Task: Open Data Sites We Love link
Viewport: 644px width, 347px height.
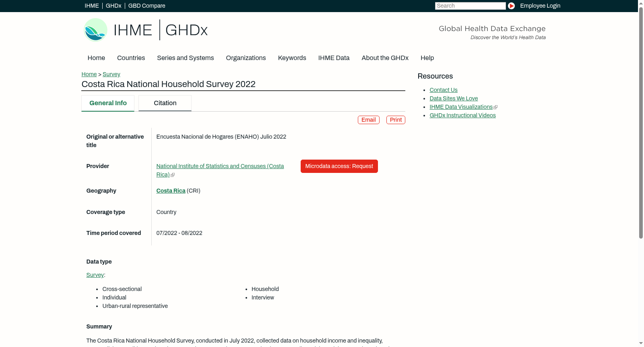Action: point(454,99)
